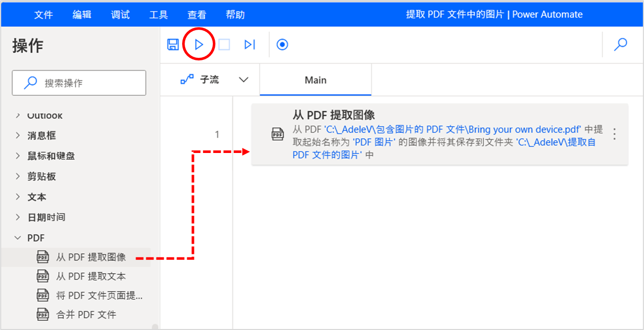Screen dimensions: 644x330
Task: Stop the flow execution
Action: 224,45
